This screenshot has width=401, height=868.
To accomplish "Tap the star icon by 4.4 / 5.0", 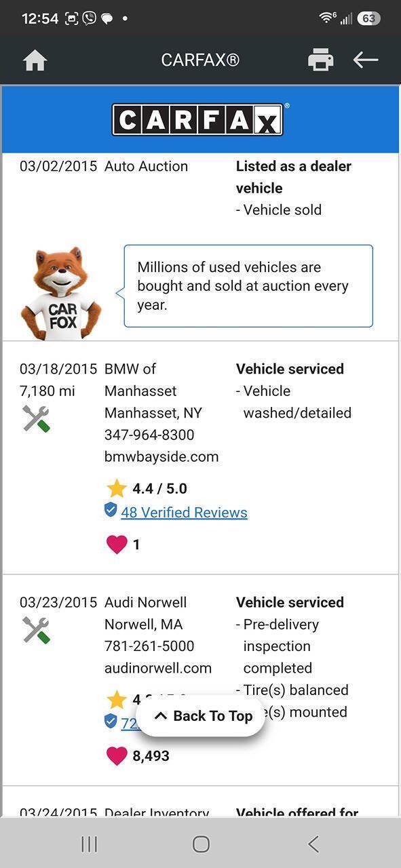I will coord(117,488).
